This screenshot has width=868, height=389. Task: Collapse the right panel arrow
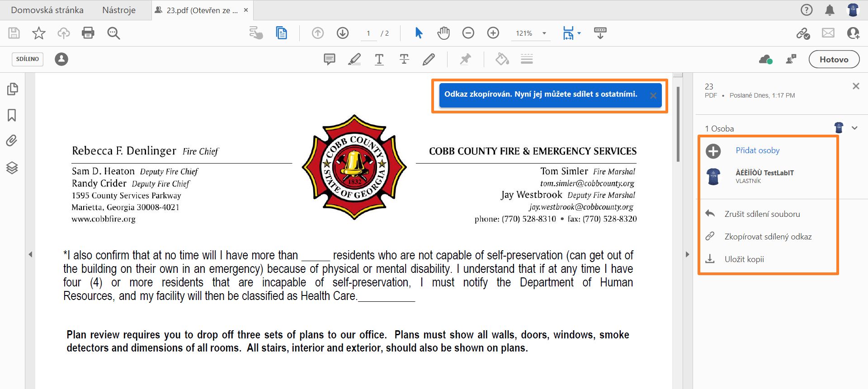[687, 254]
